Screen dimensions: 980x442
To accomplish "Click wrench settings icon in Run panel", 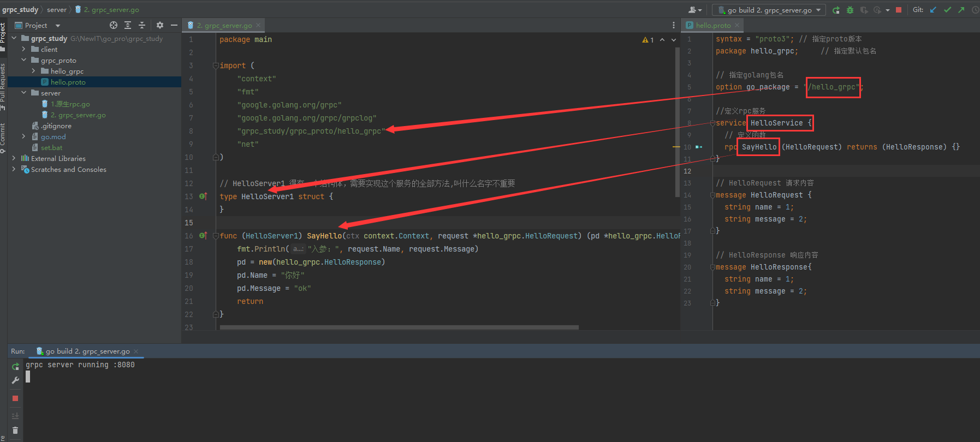I will click(x=15, y=380).
